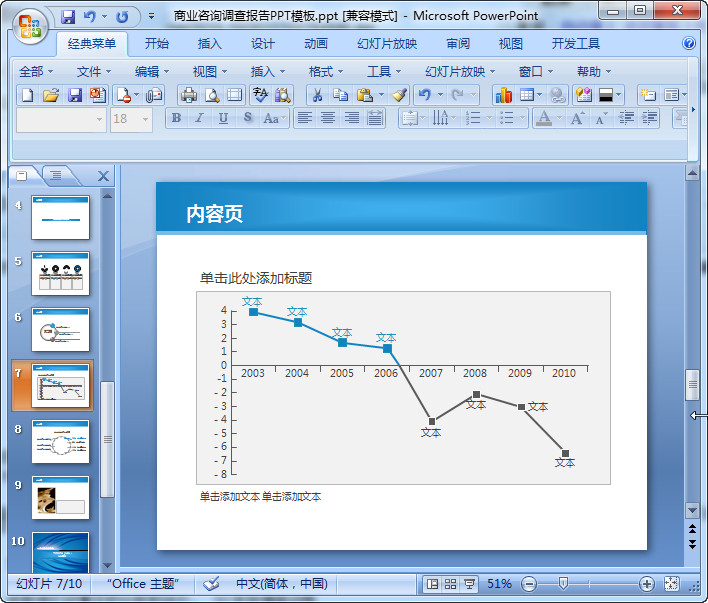
Task: Select slide 5 thumbnail
Action: [61, 273]
